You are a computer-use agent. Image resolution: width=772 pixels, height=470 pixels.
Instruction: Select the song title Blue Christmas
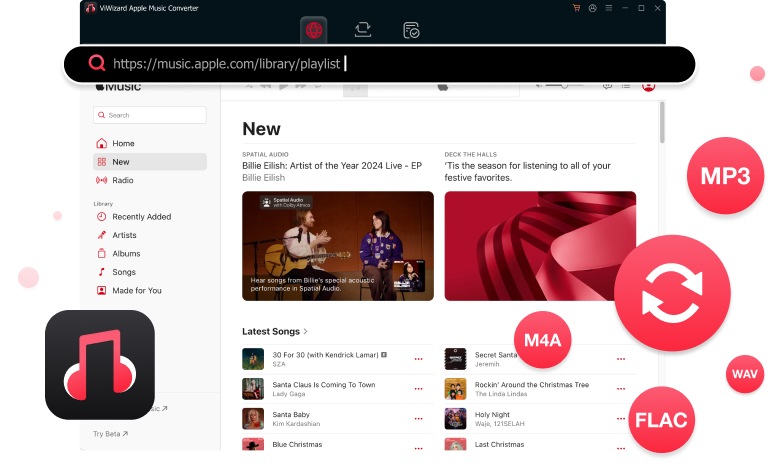pyautogui.click(x=297, y=444)
